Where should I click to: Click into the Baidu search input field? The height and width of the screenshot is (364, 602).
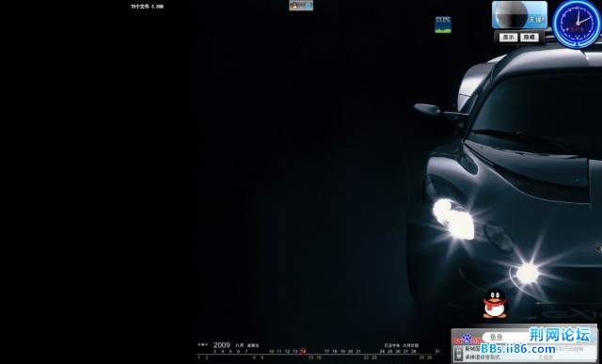pyautogui.click(x=530, y=337)
